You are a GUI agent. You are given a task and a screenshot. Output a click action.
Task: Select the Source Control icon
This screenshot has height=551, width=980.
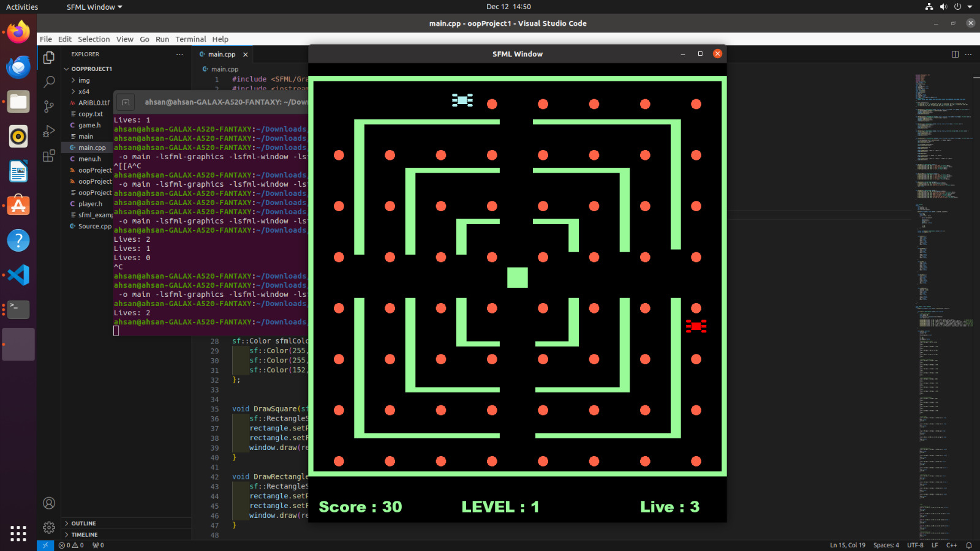coord(49,107)
